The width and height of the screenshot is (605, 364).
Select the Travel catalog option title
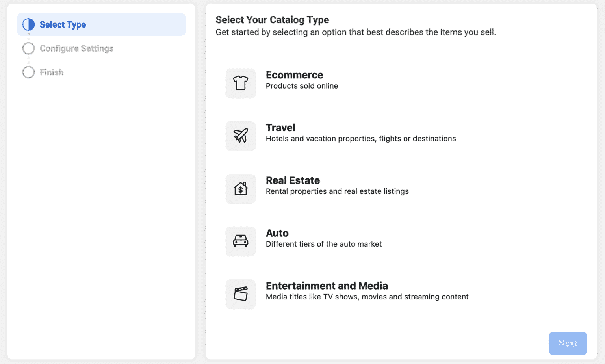point(280,128)
